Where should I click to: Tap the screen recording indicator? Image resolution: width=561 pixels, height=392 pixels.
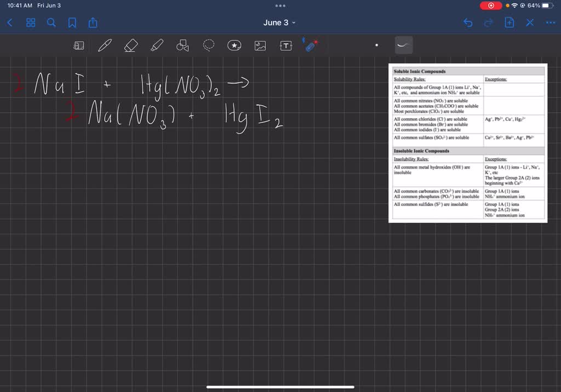pos(490,5)
